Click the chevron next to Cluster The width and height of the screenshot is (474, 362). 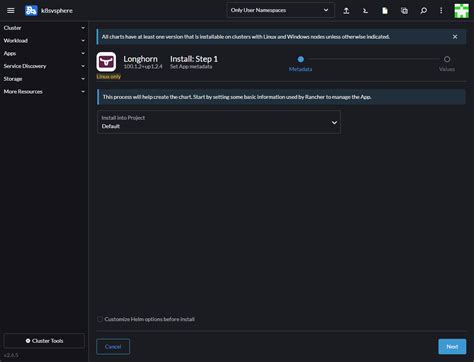[x=83, y=28]
